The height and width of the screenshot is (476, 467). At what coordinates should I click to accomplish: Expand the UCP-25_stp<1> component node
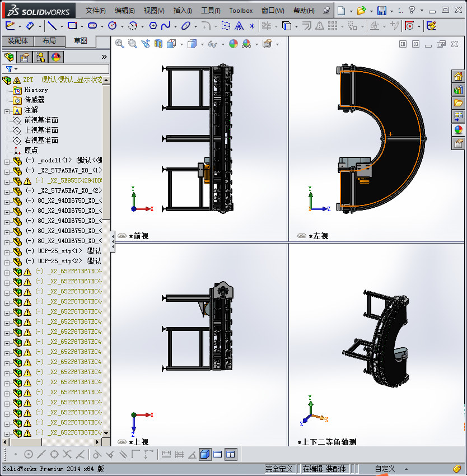7,253
